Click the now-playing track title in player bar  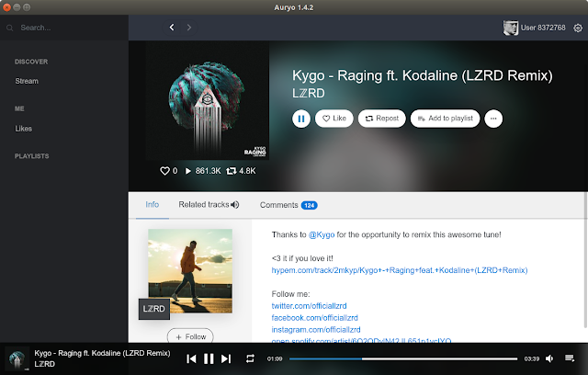(102, 353)
